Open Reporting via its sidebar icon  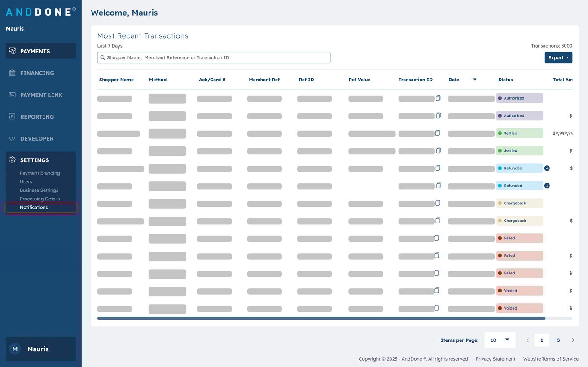click(x=13, y=116)
